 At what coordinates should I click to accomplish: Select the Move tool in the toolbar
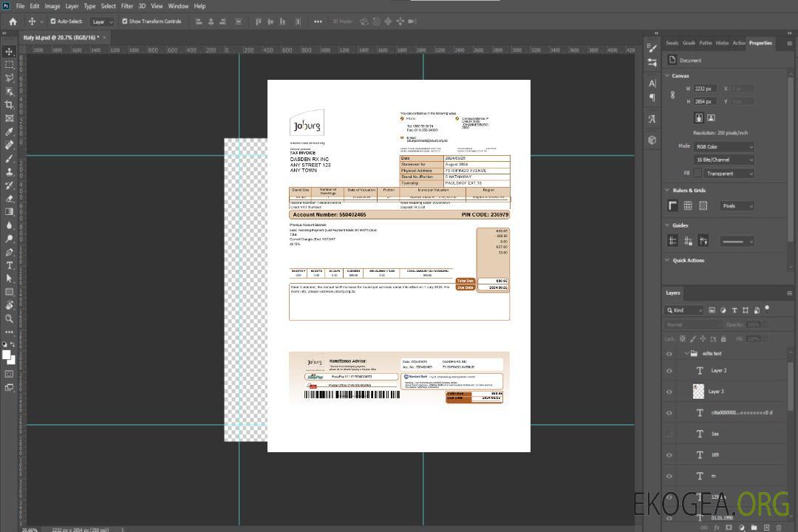coord(10,52)
